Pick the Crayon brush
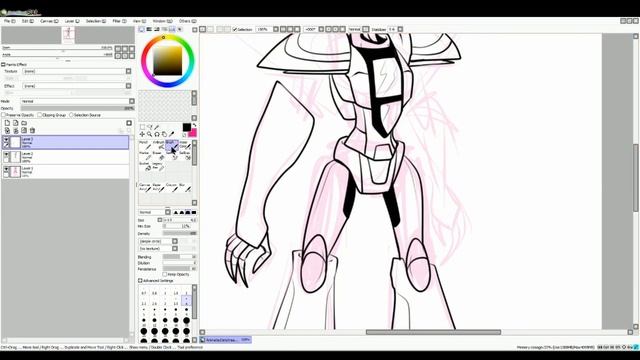The height and width of the screenshot is (360, 640). (172, 187)
